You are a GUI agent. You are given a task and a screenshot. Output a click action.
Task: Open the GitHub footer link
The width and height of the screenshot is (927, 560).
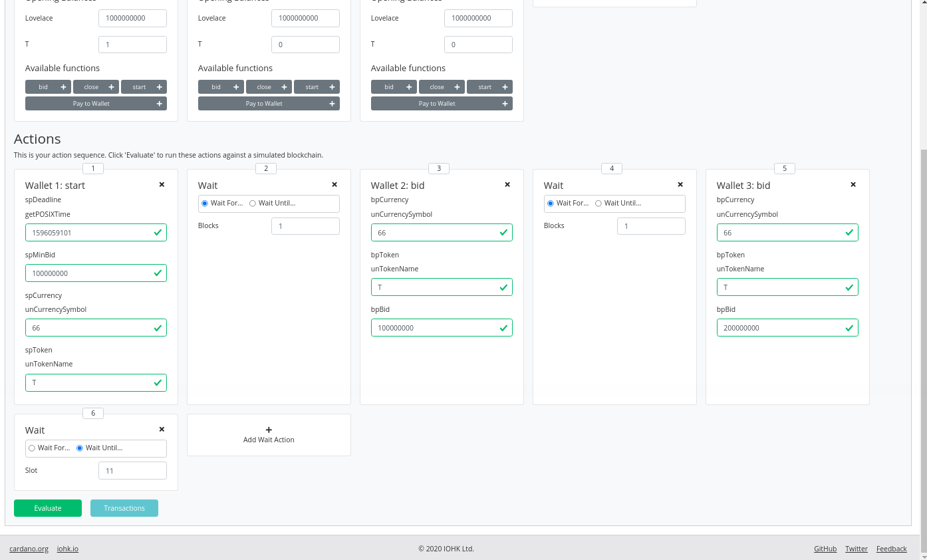pyautogui.click(x=825, y=549)
